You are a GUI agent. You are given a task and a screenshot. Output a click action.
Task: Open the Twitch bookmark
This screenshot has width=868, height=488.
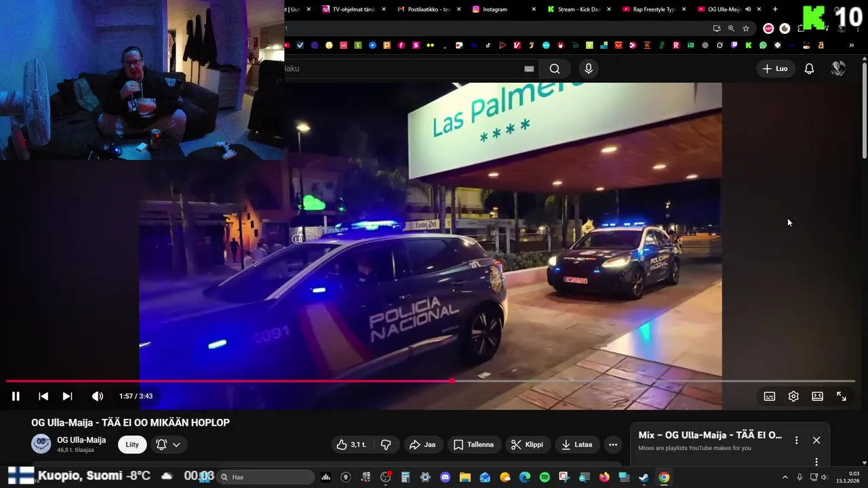point(734,45)
